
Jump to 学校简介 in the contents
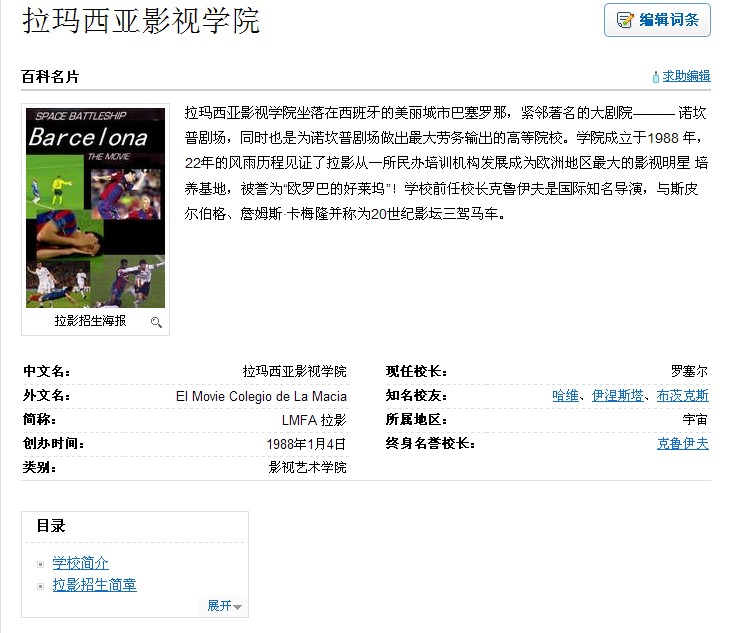(x=80, y=564)
